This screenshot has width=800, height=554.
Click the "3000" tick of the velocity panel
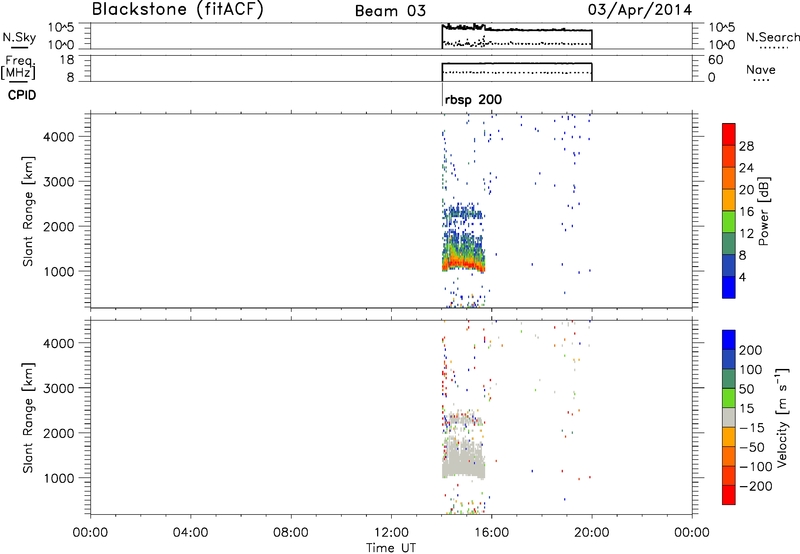(x=59, y=388)
